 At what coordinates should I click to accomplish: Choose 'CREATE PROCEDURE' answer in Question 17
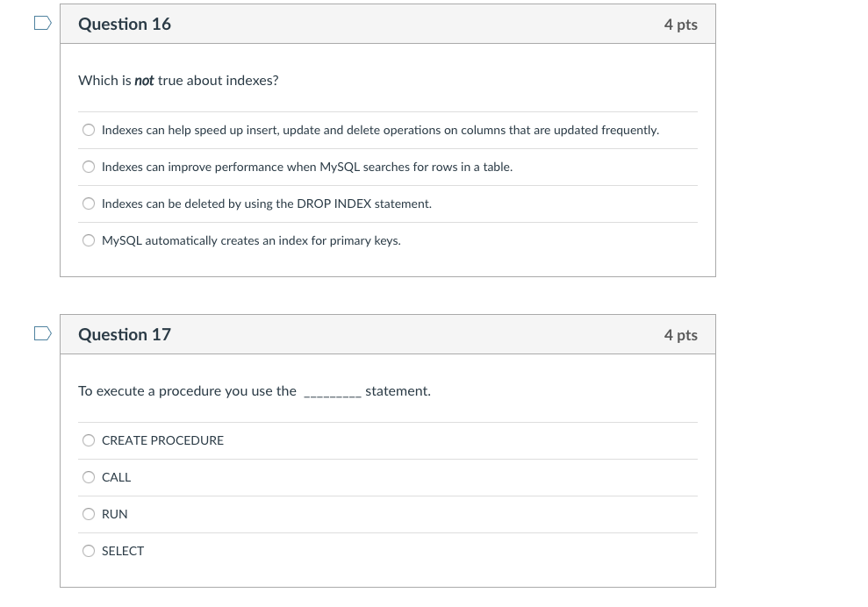89,439
